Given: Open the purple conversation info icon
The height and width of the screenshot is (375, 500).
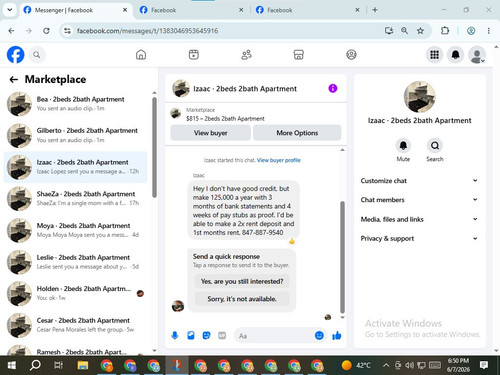Looking at the screenshot, I should (333, 88).
